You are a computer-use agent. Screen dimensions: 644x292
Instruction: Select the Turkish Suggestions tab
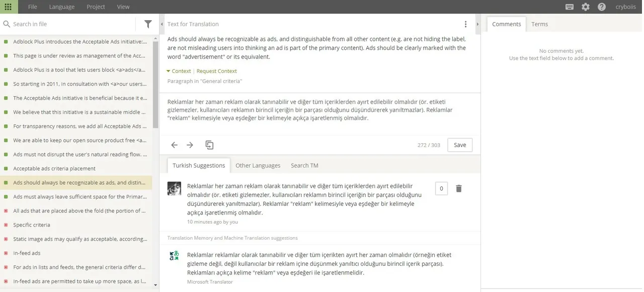tap(199, 165)
